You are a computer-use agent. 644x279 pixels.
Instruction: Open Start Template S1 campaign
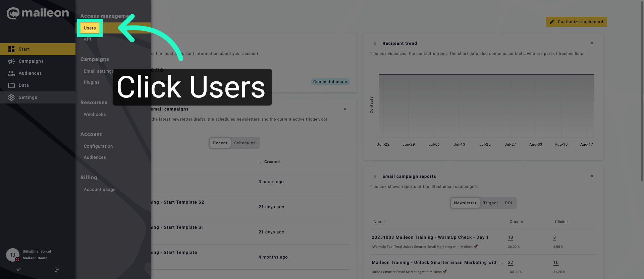177,227
